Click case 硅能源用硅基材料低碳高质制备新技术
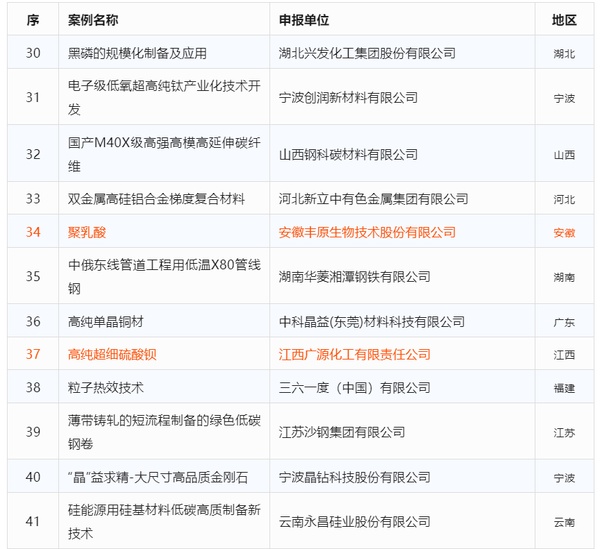600x549 pixels. pyautogui.click(x=164, y=521)
